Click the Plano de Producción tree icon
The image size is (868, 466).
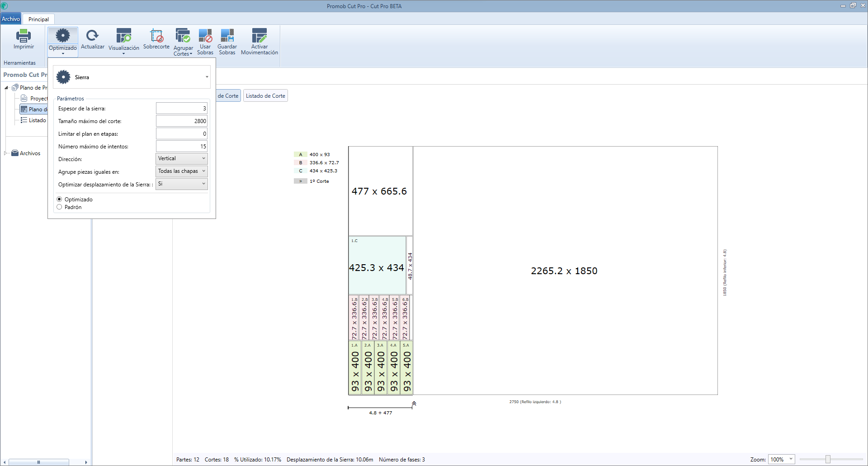[x=15, y=87]
